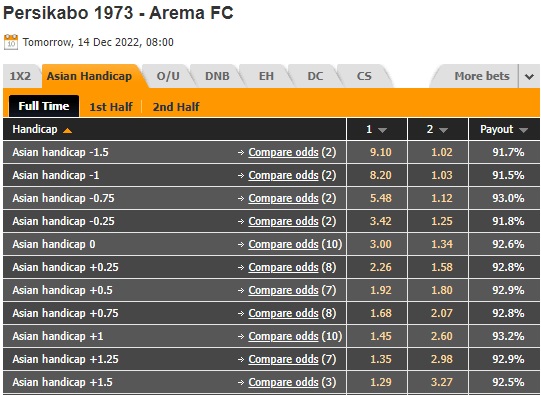The height and width of the screenshot is (395, 541).
Task: Switch to the O/U tab
Action: 168,76
